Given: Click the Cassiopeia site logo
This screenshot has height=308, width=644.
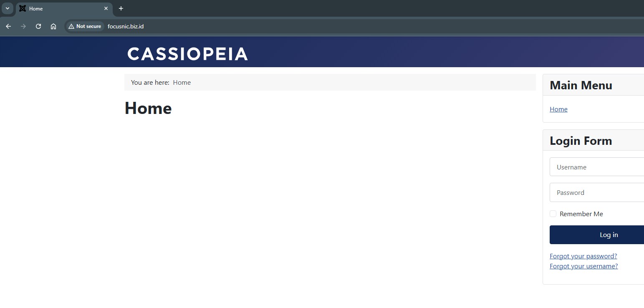Looking at the screenshot, I should pos(187,54).
